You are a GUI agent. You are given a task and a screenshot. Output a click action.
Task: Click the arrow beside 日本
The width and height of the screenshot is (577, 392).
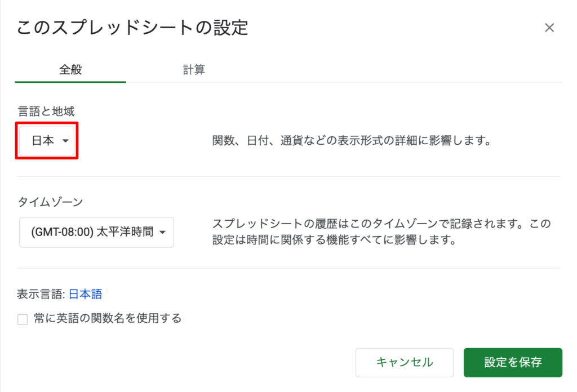coord(65,141)
